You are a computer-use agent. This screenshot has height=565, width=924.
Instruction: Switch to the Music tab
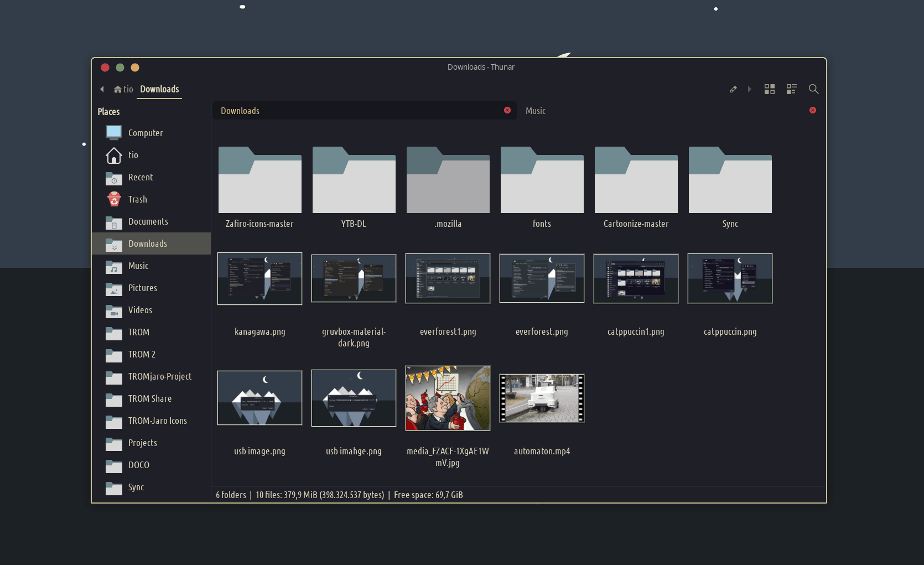click(536, 111)
